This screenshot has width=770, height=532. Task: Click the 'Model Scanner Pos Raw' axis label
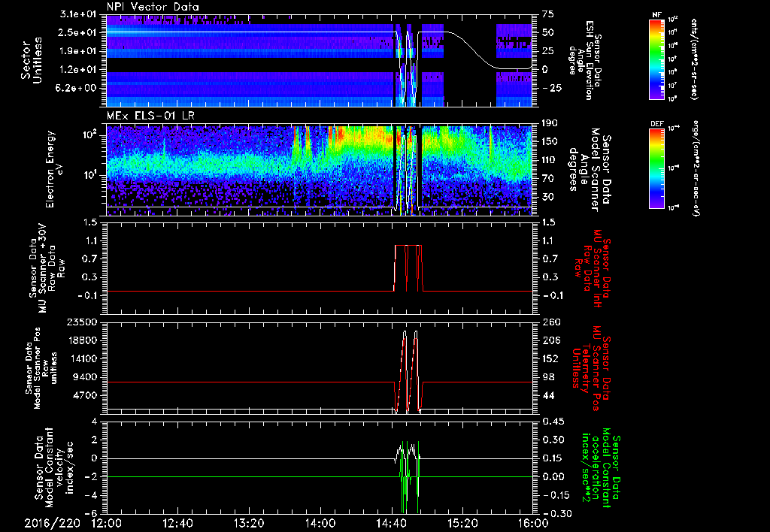(42, 367)
